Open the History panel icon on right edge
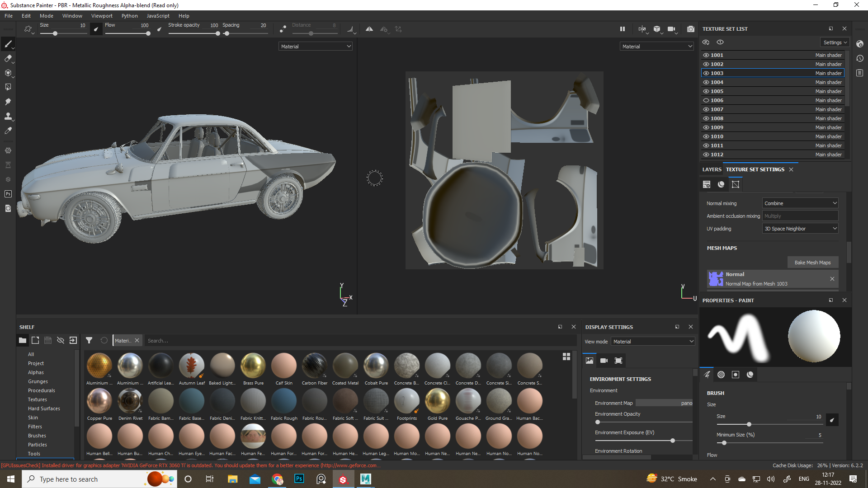 860,58
